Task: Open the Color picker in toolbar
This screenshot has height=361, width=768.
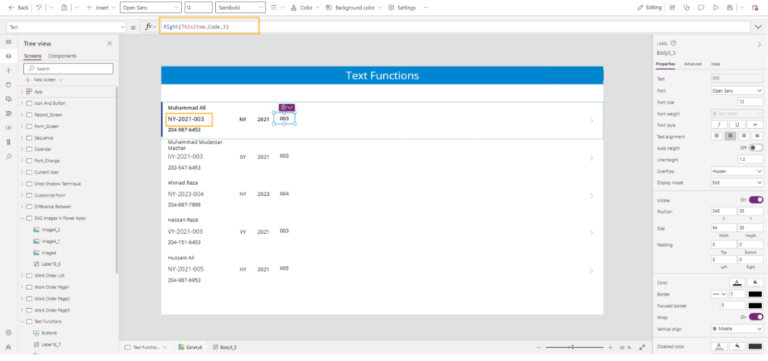Action: click(x=305, y=8)
